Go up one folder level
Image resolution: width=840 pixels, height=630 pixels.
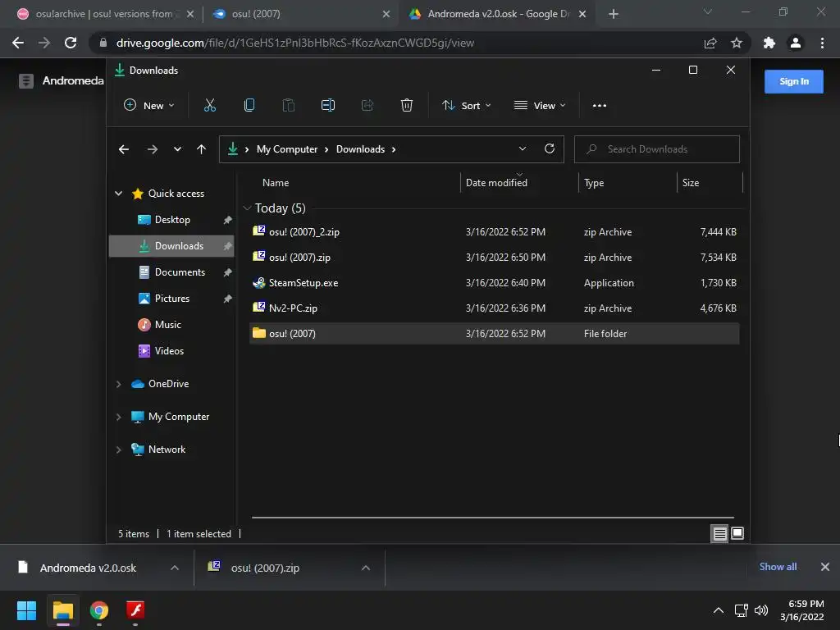202,149
